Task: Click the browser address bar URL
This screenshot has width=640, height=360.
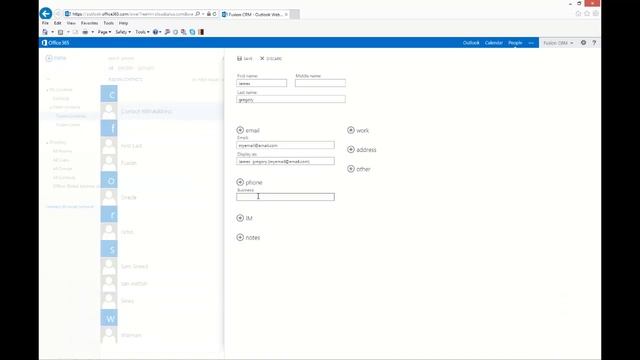Action: 132,14
